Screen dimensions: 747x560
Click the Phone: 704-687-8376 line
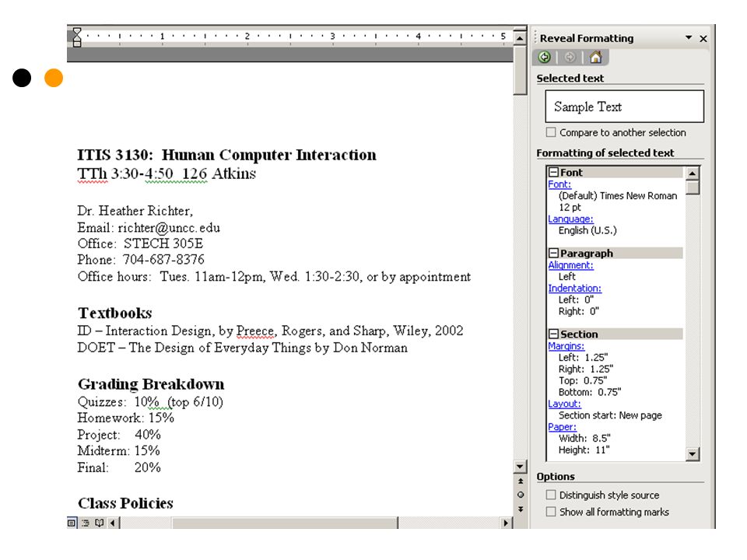click(x=141, y=260)
